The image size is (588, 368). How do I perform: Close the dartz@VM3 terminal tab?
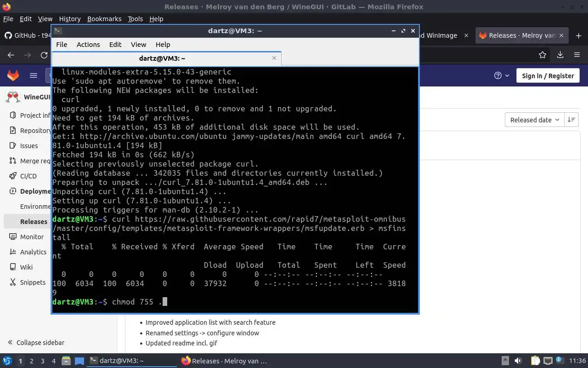point(274,58)
